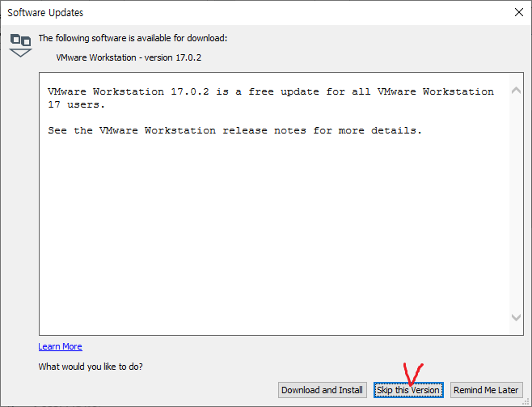Choose Skip this Version

click(x=408, y=390)
